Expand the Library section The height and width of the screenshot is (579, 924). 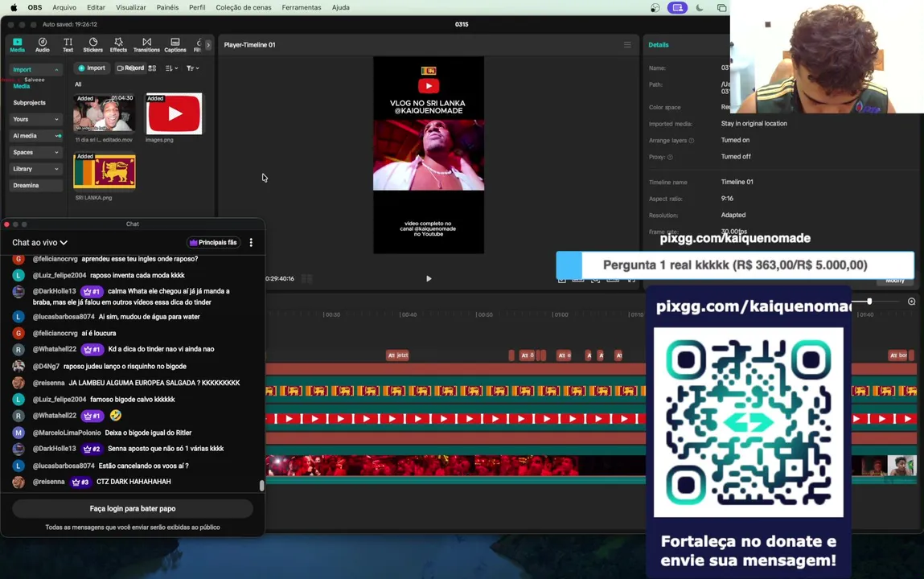pos(36,169)
